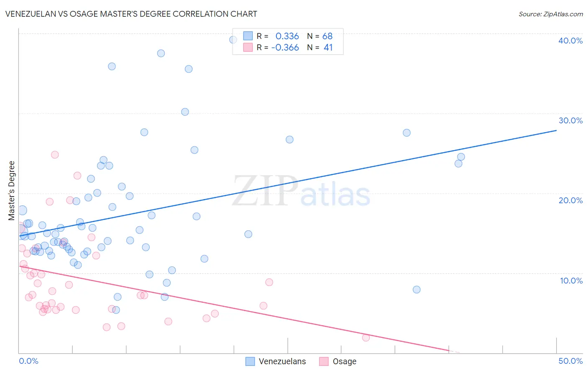Select the 10.0% y-axis label

point(571,281)
